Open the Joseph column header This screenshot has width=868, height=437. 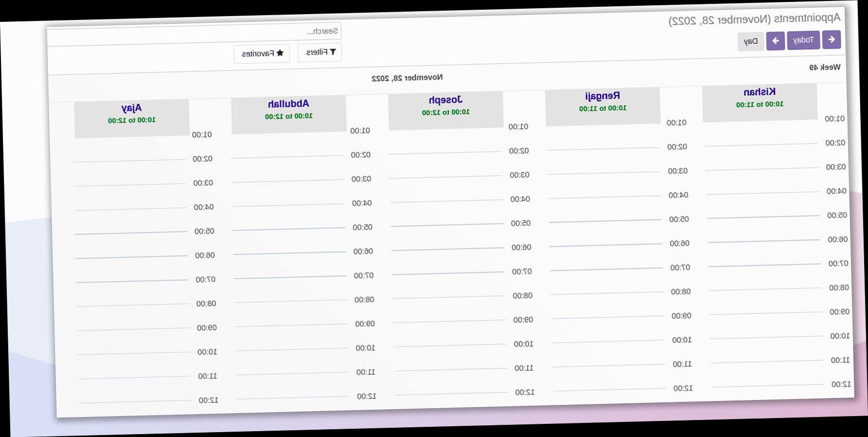click(x=445, y=105)
